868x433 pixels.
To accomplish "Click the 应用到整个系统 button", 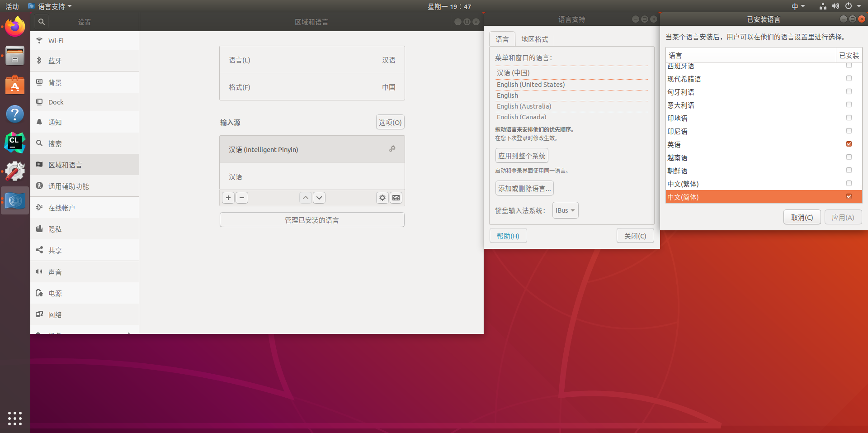I will pos(522,156).
